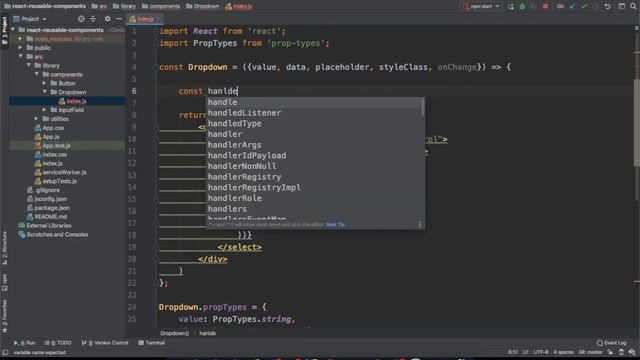Screen dimensions: 640x360
Task: Open the Event Log
Action: [611, 343]
